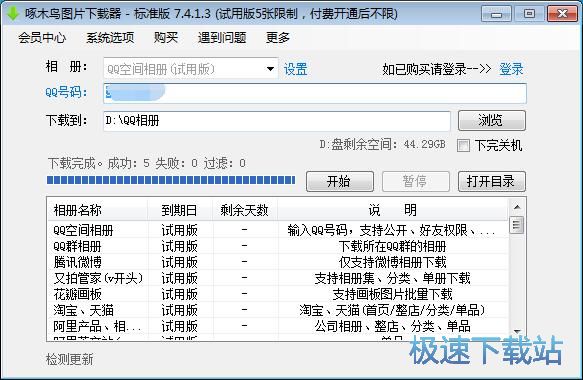Screen dimensions: 583x380
Task: Select the 淘宝、天猫 row
Action: tap(278, 310)
